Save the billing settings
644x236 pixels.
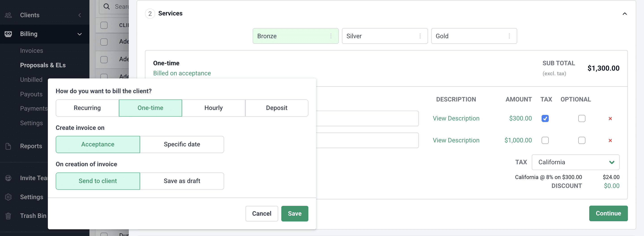(x=294, y=213)
